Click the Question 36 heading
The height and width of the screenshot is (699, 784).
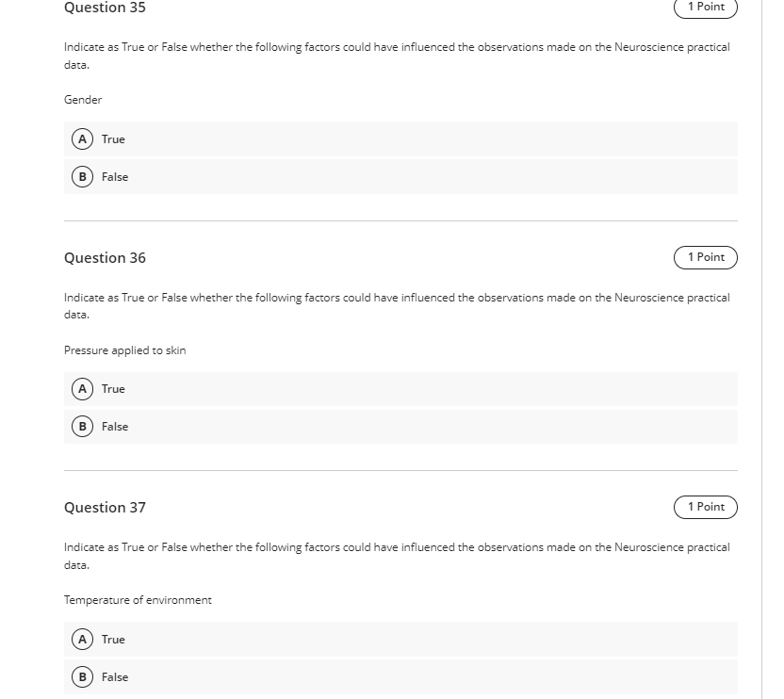tap(105, 257)
